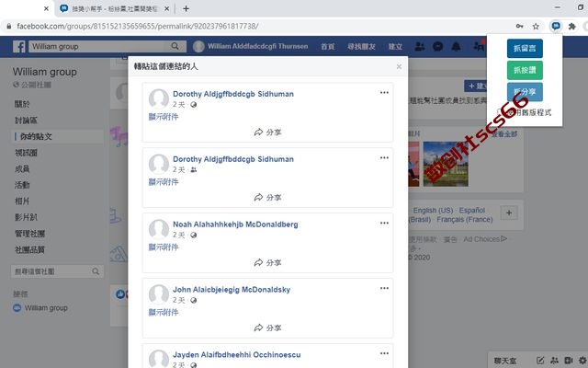Open 建立 in top bar
588x368 pixels.
tap(395, 47)
